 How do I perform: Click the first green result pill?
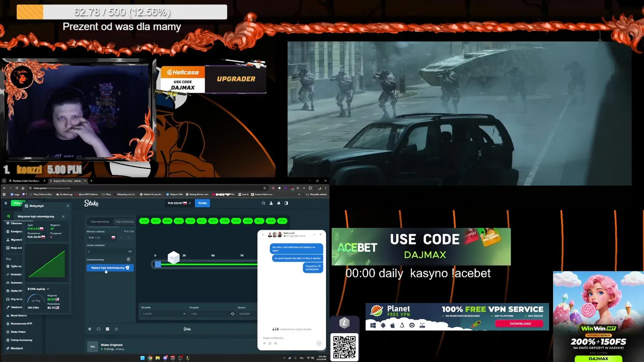click(144, 221)
